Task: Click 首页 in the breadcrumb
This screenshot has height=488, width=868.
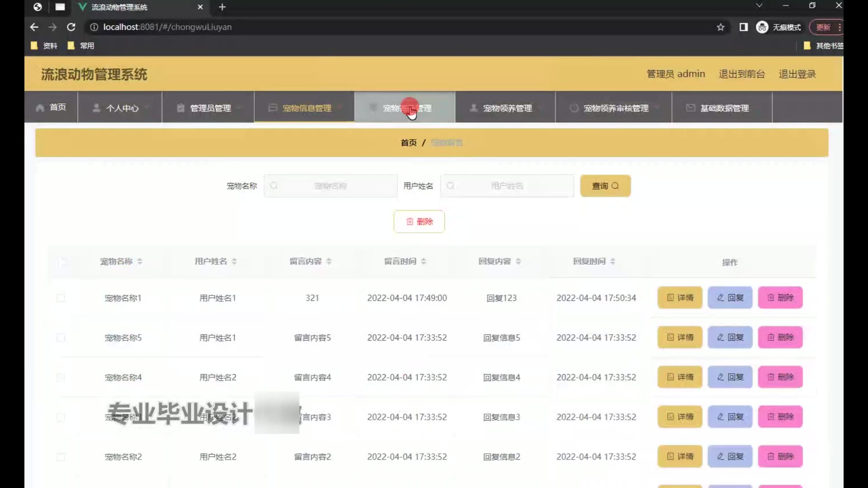Action: pos(409,143)
